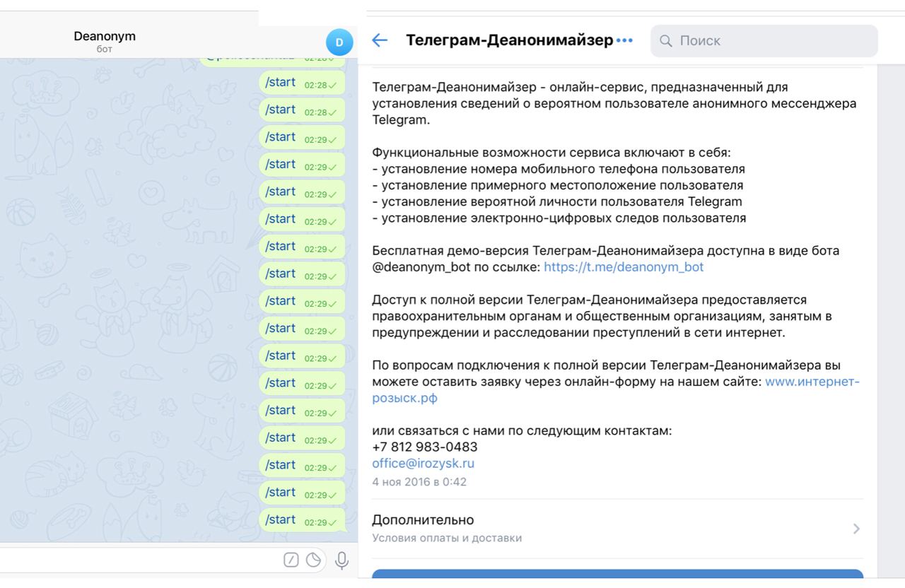Click the paragraph starting 'Доступ к полной версии'
Screen dimensions: 905x588
[x=602, y=316]
